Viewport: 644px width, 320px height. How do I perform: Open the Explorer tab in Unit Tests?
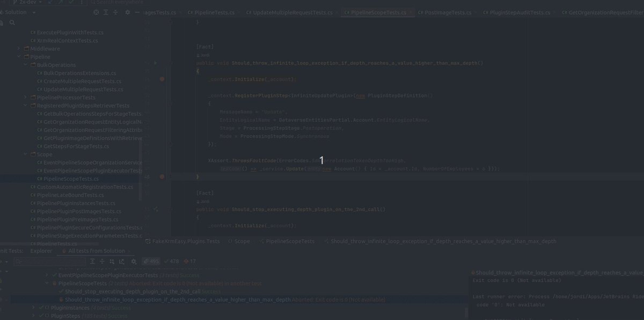pyautogui.click(x=41, y=251)
